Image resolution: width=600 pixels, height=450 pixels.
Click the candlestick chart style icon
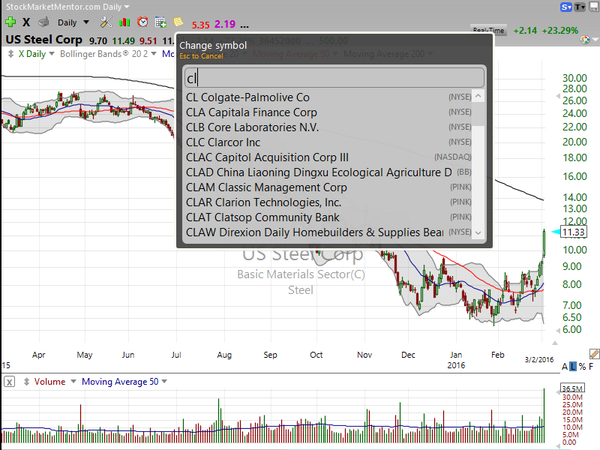[124, 23]
